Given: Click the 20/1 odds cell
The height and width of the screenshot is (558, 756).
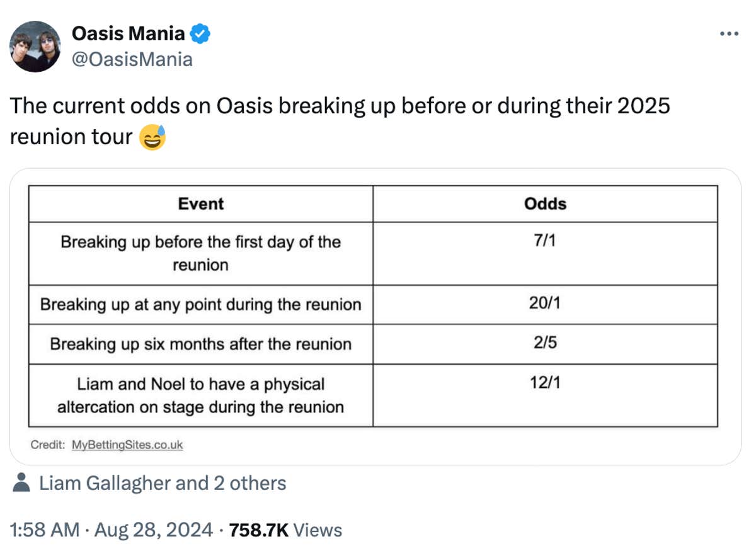Looking at the screenshot, I should [545, 304].
